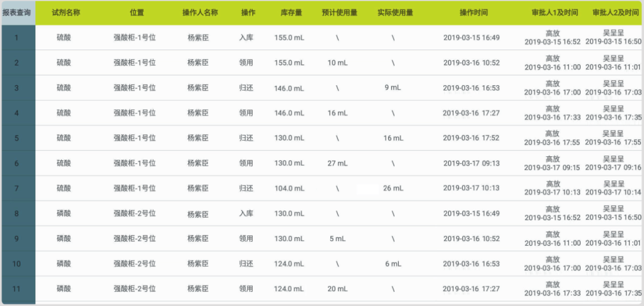Click approver 吴呈呈 2019-03-17 10:14
Viewport: 644px width, 306px height.
[x=613, y=188]
